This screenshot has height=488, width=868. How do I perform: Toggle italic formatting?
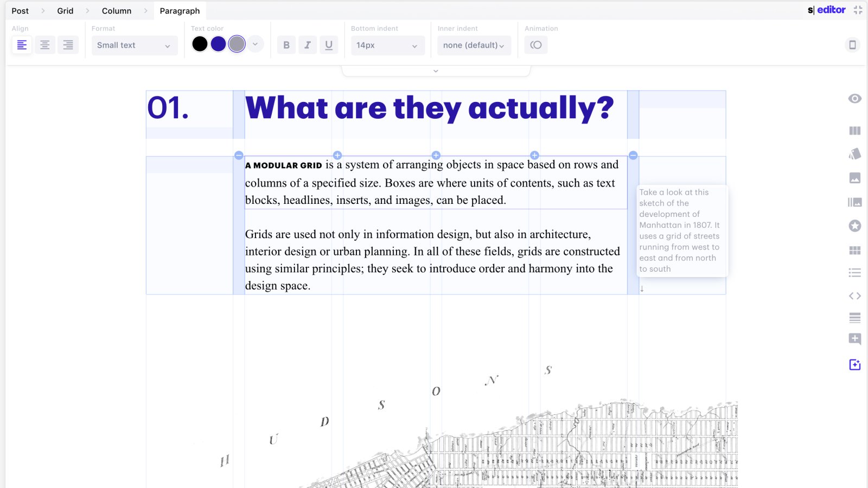click(x=308, y=45)
